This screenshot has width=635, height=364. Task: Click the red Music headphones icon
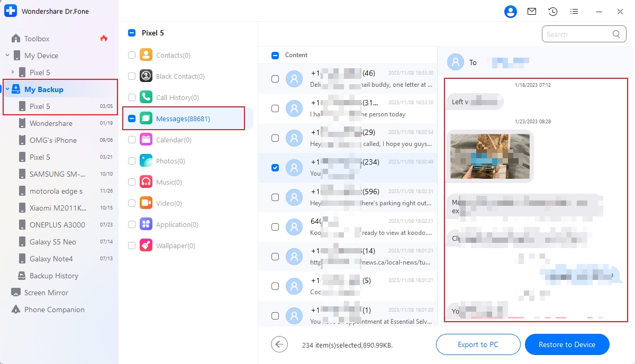click(146, 182)
